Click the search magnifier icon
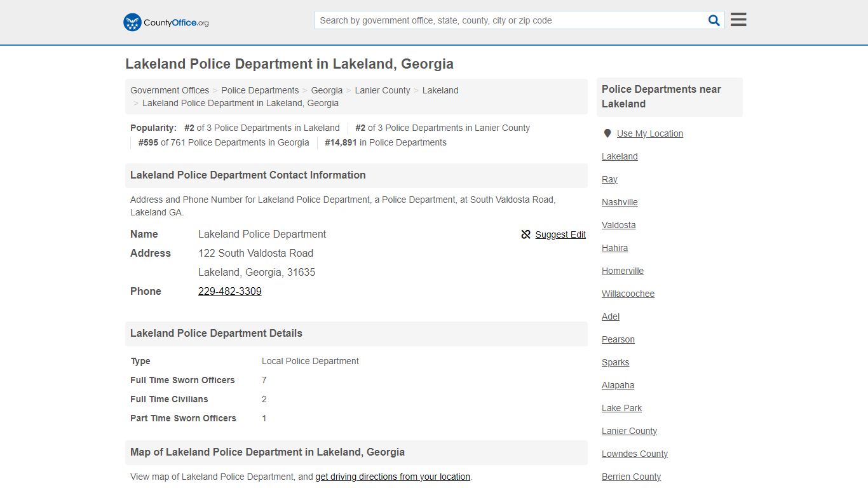 (x=714, y=20)
